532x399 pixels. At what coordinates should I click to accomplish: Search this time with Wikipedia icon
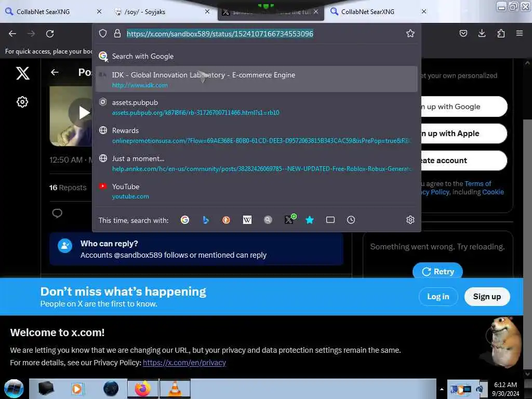247,220
